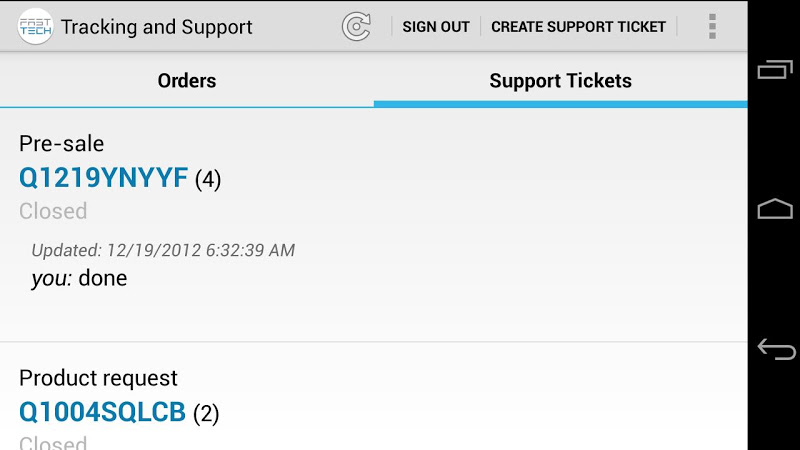Viewport: 800px width, 450px height.
Task: Open ticket Q1219YNYYF
Action: point(104,178)
